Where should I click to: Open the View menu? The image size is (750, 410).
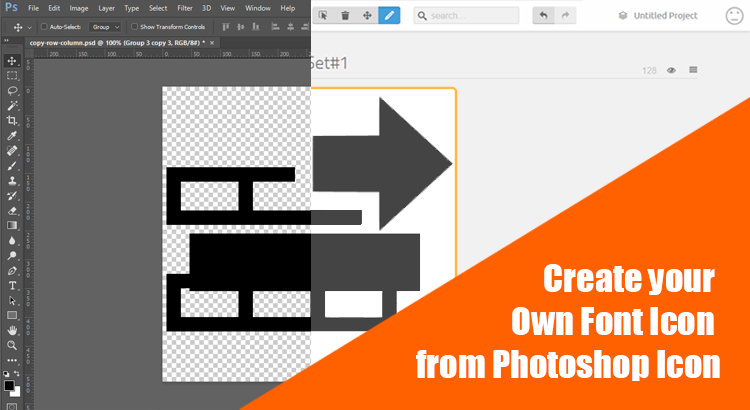tap(228, 8)
